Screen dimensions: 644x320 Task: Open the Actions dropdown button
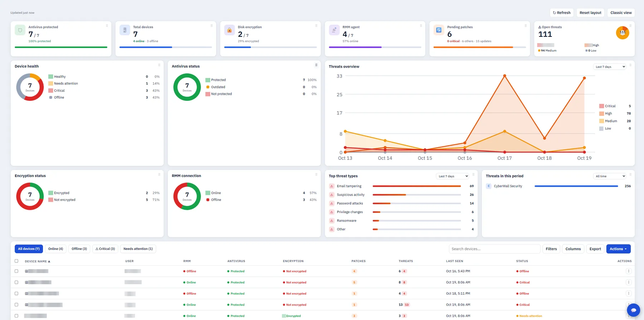point(618,249)
